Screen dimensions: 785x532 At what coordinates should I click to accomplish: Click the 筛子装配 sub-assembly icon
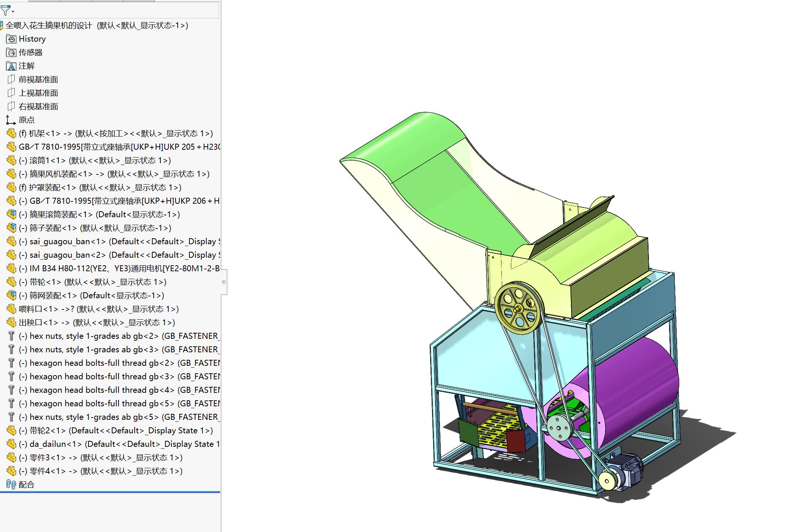coord(11,228)
